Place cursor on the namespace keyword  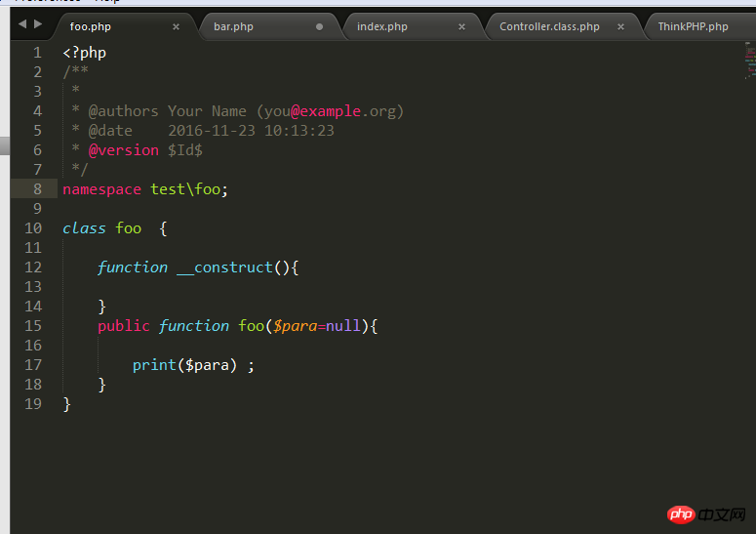(x=101, y=189)
